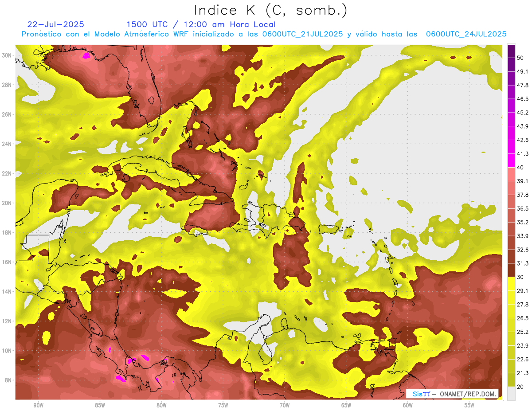Click the "Indice K (C, somb.)" title

pyautogui.click(x=271, y=10)
